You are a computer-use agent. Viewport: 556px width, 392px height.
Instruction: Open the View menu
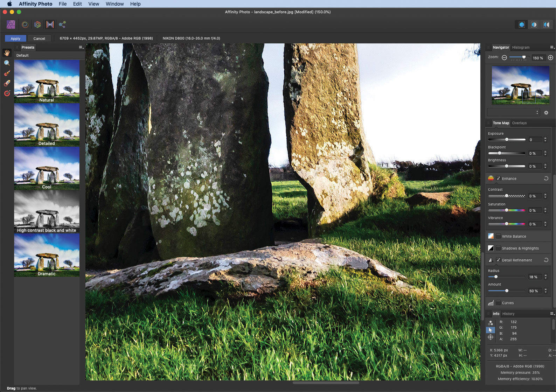[93, 4]
